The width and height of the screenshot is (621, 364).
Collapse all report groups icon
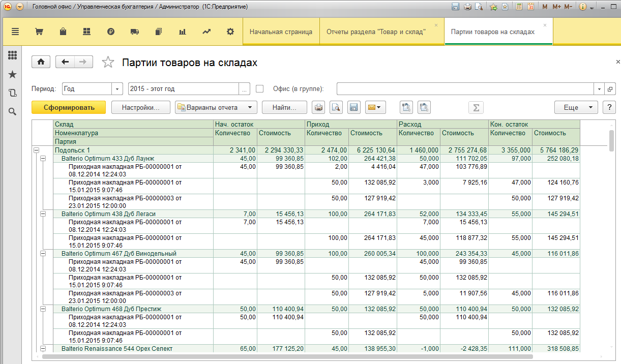pos(424,107)
